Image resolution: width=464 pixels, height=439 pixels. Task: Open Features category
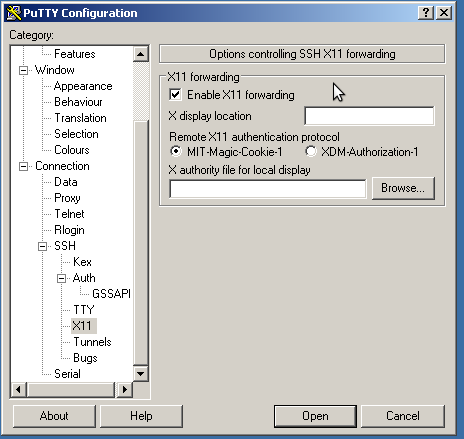(x=75, y=54)
